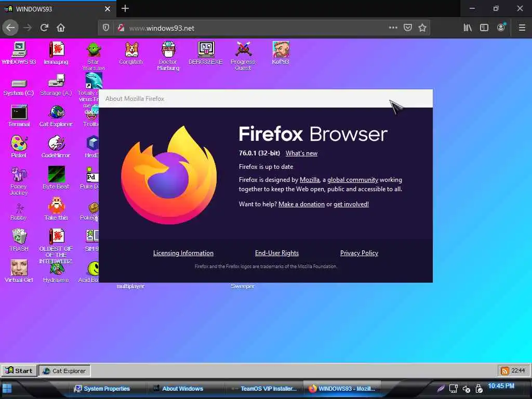This screenshot has width=532, height=399.
Task: Select the WINDOWS93 browser tab
Action: [x=58, y=9]
